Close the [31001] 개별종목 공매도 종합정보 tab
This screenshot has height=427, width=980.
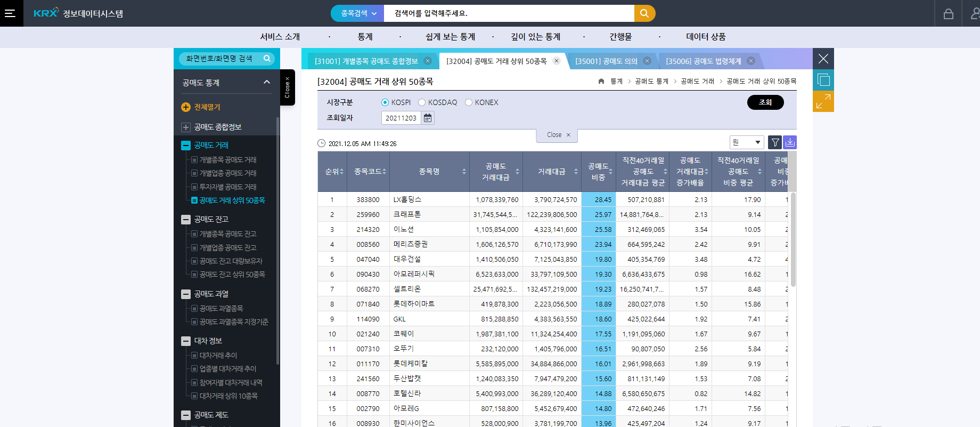428,61
